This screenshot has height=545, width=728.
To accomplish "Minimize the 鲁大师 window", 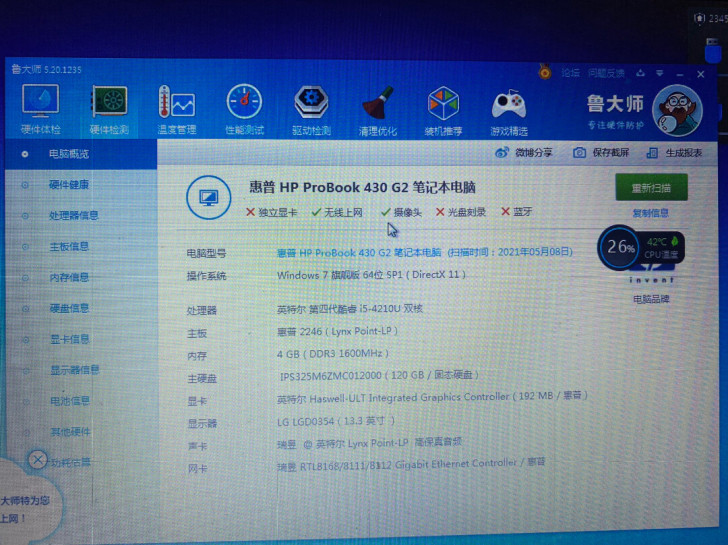I will click(x=680, y=74).
